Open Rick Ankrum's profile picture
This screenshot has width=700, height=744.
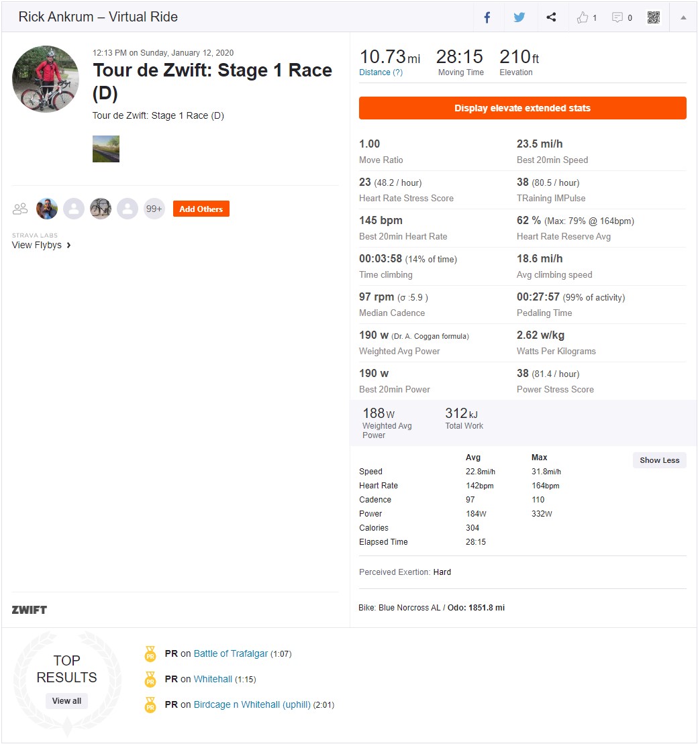(x=46, y=79)
